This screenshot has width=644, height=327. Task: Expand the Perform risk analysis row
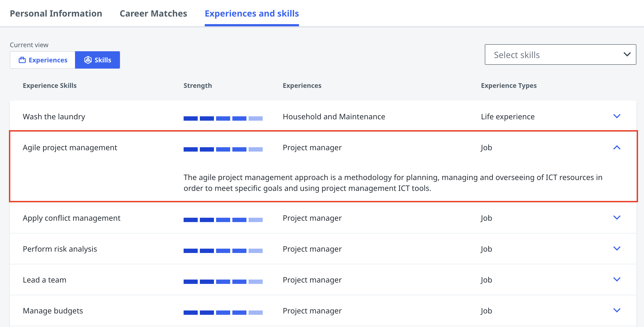[617, 249]
